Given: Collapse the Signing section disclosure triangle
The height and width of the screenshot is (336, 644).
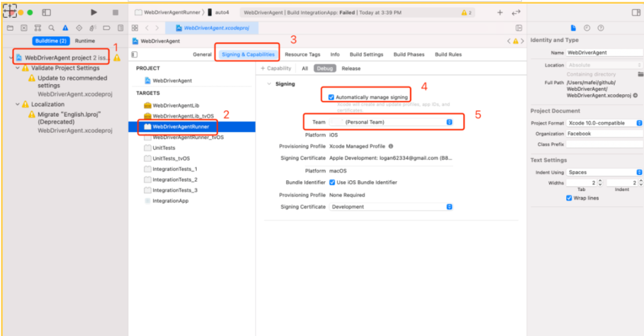Looking at the screenshot, I should tap(269, 84).
